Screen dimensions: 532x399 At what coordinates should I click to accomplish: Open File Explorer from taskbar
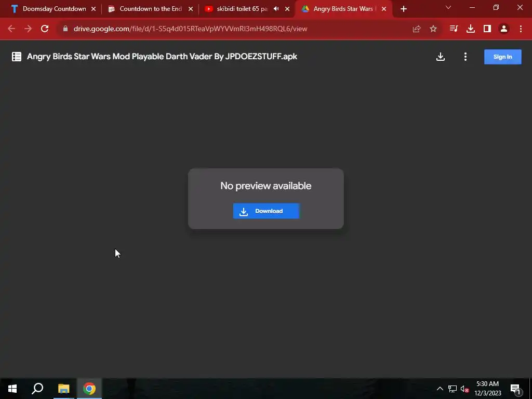[x=63, y=389]
